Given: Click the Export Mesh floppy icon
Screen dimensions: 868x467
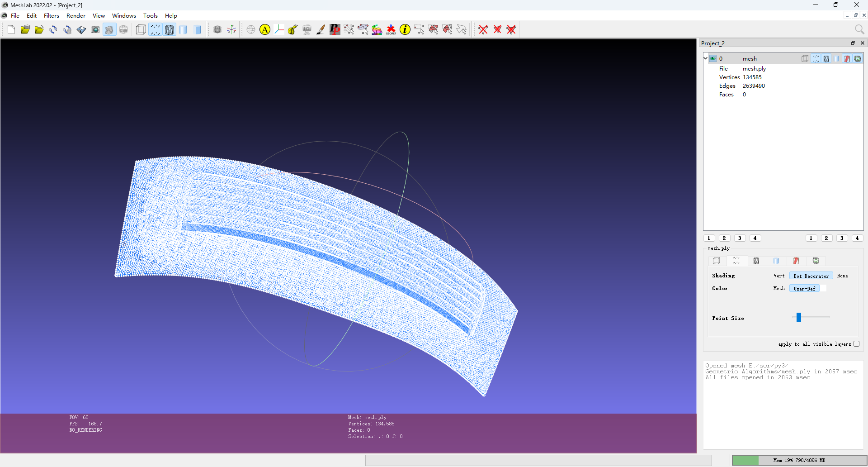Looking at the screenshot, I should click(x=81, y=30).
